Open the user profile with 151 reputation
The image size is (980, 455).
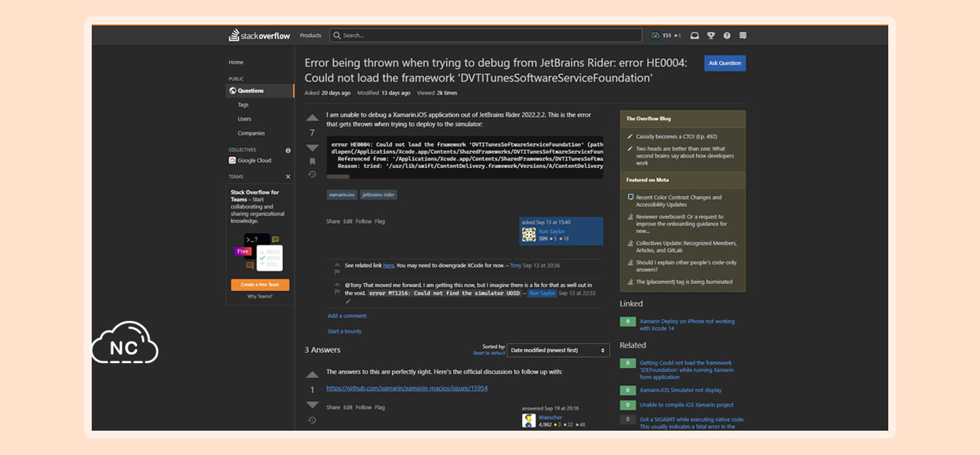[666, 35]
